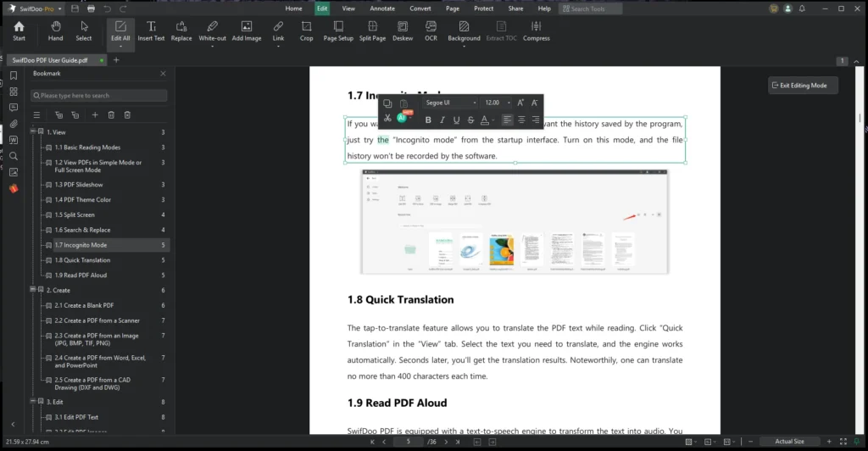This screenshot has width=868, height=451.
Task: Select the Hand tool
Action: (x=55, y=31)
